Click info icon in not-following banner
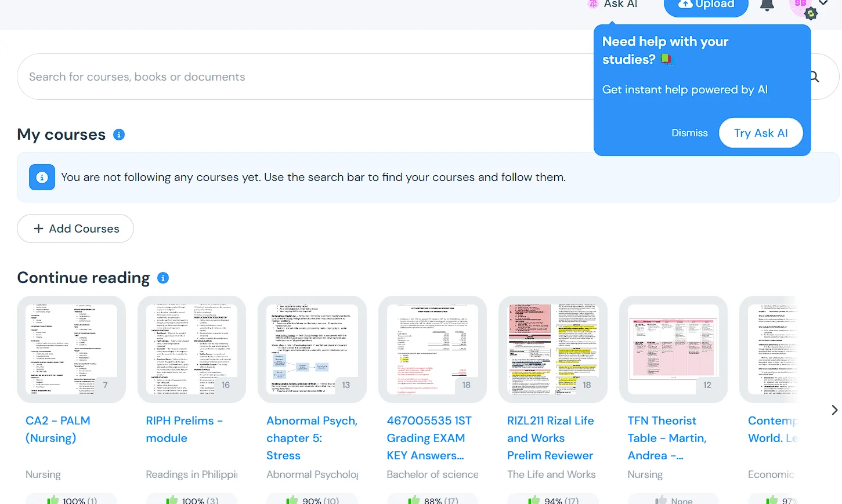Viewport: 842px width, 504px height. (42, 177)
